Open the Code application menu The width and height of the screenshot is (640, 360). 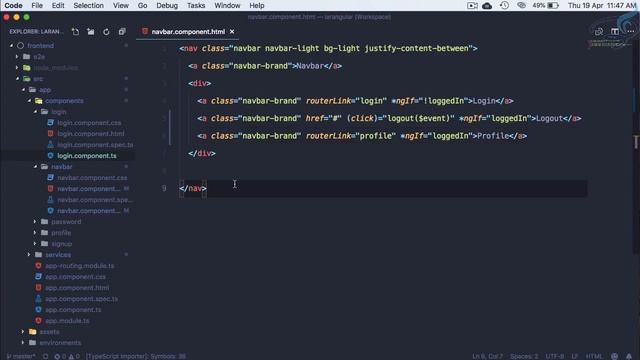(13, 5)
